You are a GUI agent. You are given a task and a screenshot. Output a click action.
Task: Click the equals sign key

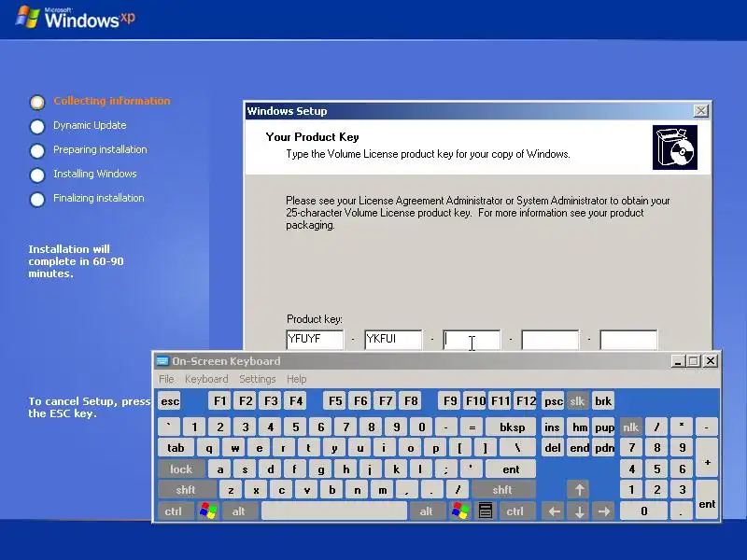click(x=472, y=427)
